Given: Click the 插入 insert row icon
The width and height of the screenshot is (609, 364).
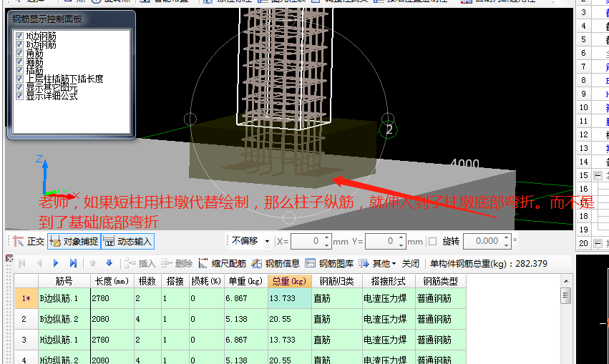Looking at the screenshot, I should point(130,264).
